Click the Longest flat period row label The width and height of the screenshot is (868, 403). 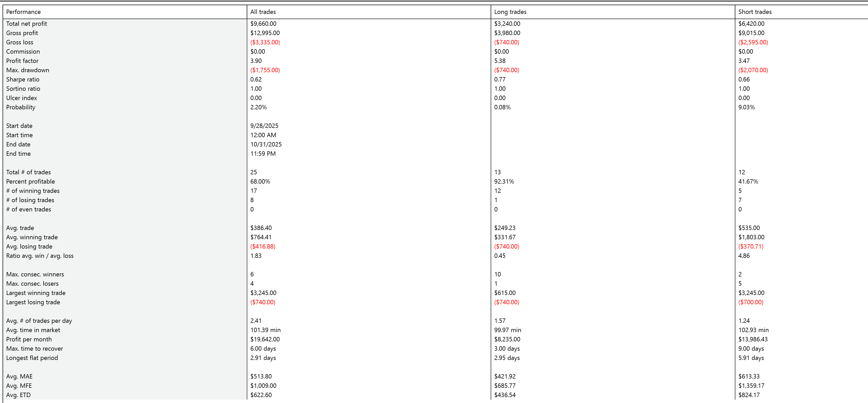(32, 358)
